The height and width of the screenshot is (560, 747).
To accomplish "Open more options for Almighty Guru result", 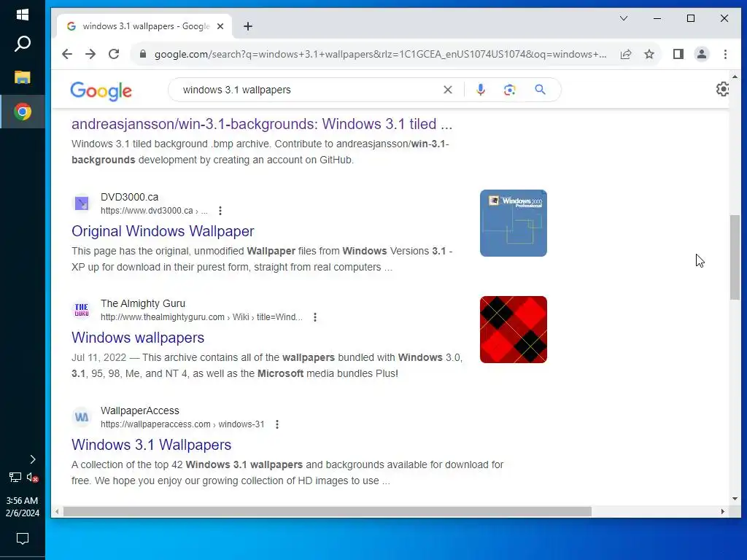I will coord(315,317).
